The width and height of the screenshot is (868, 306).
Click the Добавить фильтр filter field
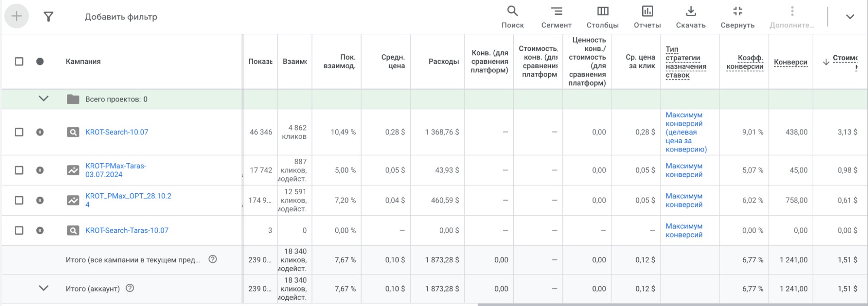121,17
